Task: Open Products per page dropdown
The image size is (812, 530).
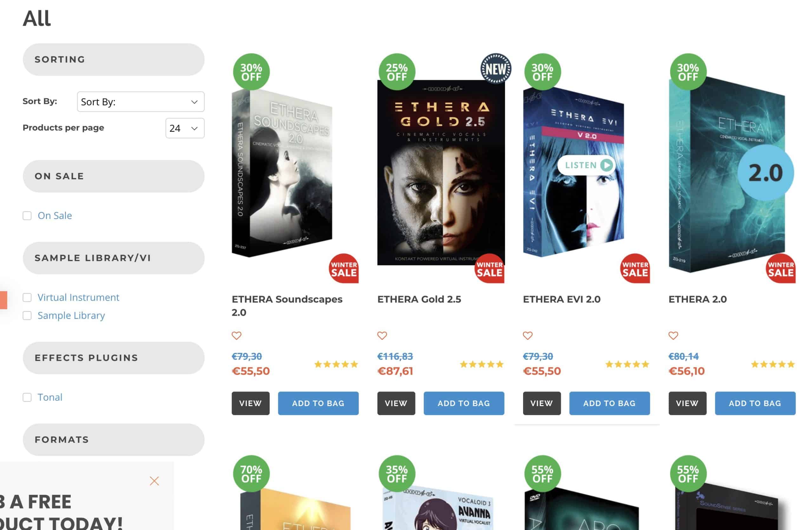Action: tap(185, 128)
